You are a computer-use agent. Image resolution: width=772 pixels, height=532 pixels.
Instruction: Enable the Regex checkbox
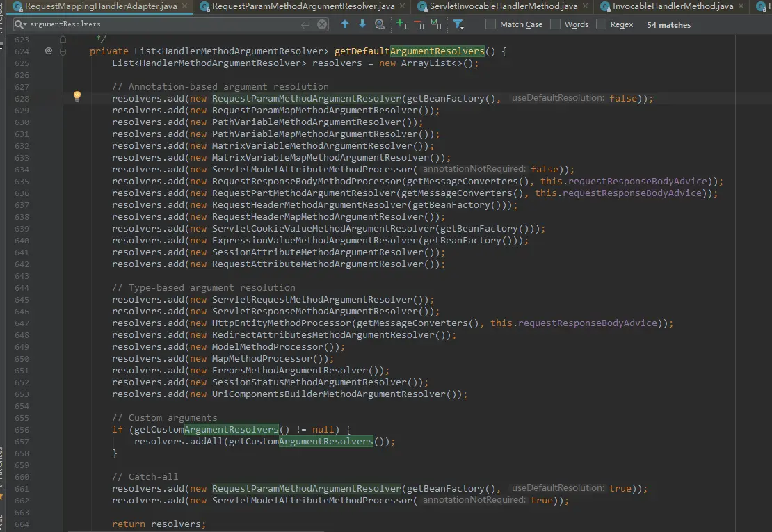click(x=602, y=24)
